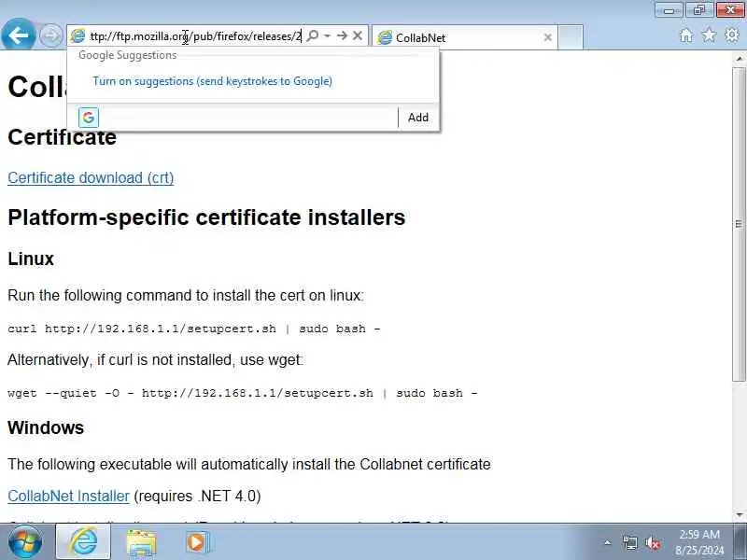The width and height of the screenshot is (747, 560).
Task: Click the Platform-specific certificate installers heading
Action: [206, 217]
